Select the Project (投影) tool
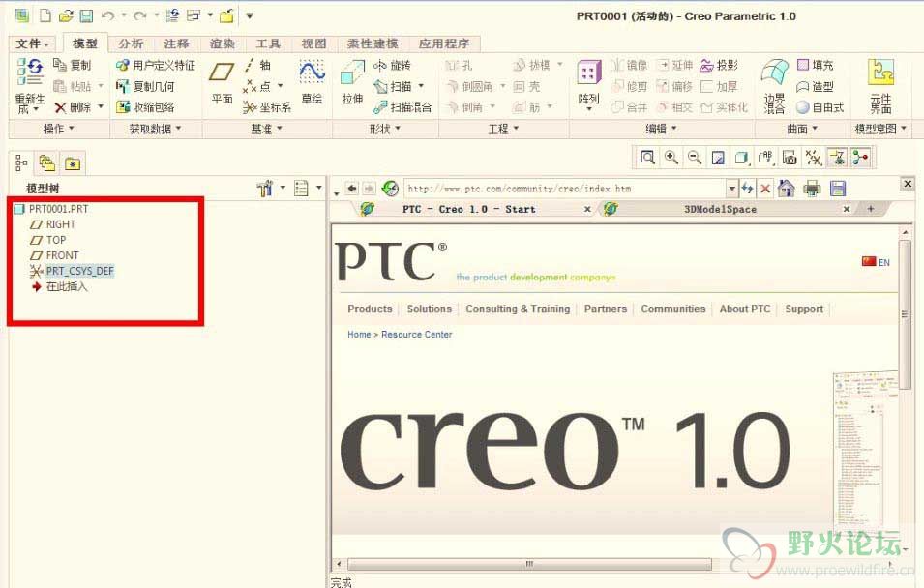Viewport: 924px width, 588px height. click(x=718, y=65)
